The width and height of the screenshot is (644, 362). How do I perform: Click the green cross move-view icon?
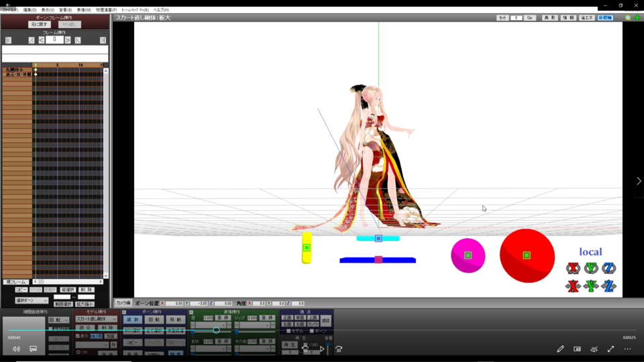point(637,18)
